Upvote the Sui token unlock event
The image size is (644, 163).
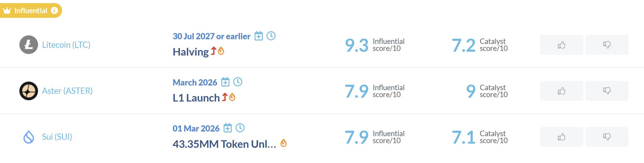click(561, 137)
